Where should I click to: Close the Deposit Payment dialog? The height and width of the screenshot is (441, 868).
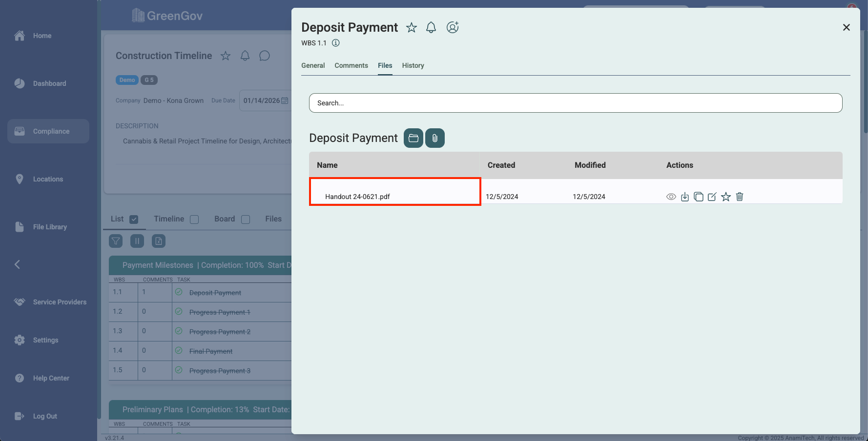847,27
